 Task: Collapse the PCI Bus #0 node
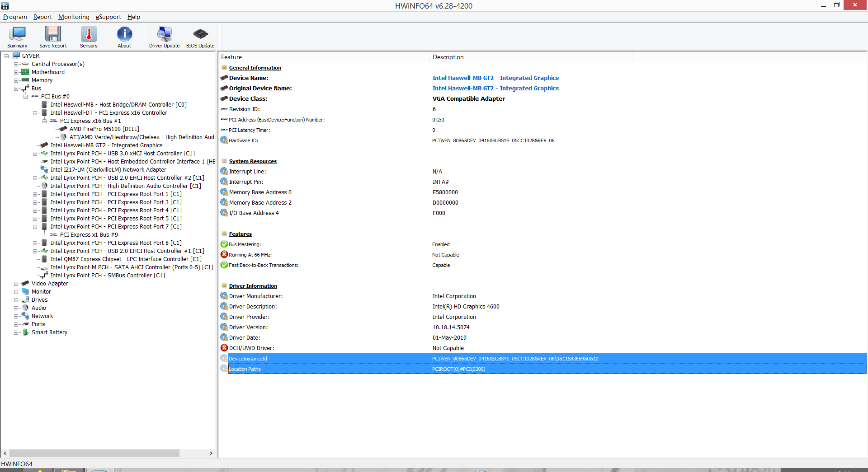pyautogui.click(x=26, y=97)
